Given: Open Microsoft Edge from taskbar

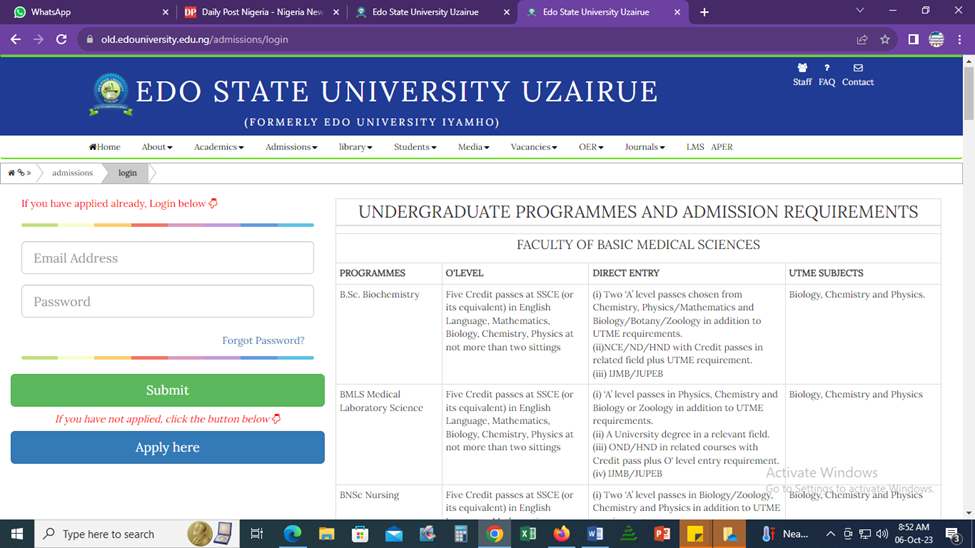Looking at the screenshot, I should (x=292, y=534).
